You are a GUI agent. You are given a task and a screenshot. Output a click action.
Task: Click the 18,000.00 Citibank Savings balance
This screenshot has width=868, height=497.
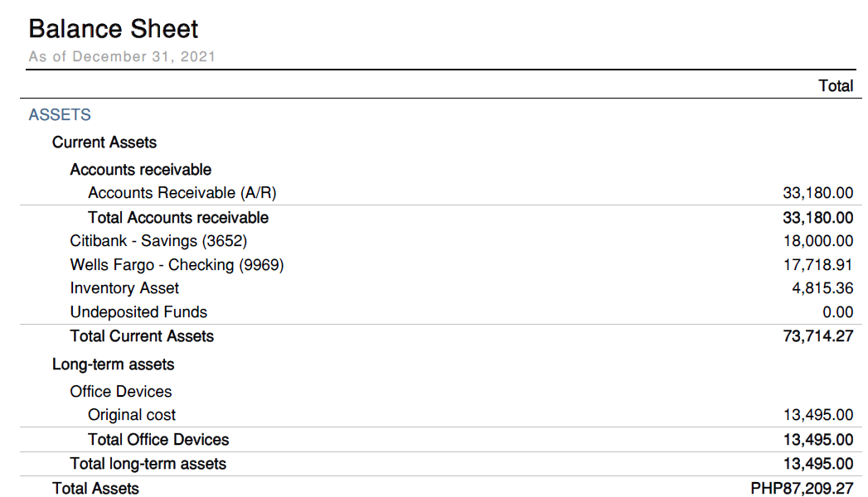817,241
